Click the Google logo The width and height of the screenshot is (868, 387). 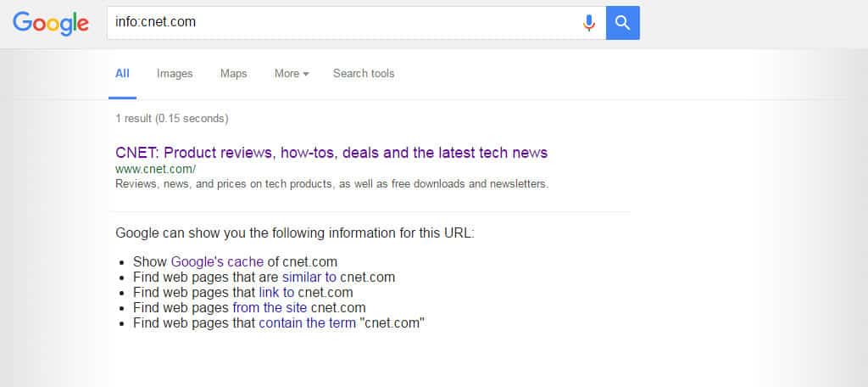pyautogui.click(x=50, y=23)
